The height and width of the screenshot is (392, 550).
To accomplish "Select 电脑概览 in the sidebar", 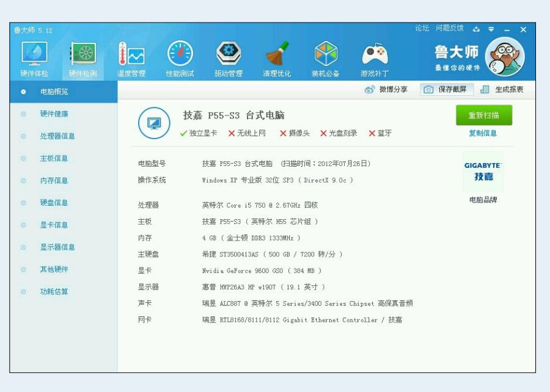I will click(64, 92).
